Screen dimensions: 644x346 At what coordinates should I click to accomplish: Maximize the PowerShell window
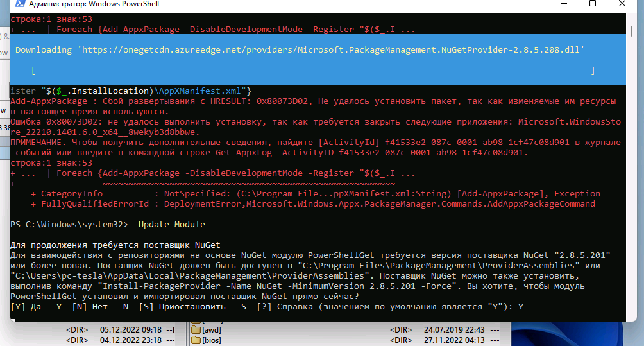[592, 4]
